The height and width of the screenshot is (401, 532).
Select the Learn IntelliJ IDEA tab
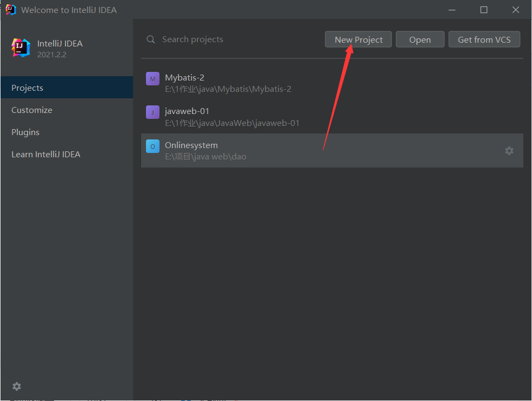pos(46,155)
